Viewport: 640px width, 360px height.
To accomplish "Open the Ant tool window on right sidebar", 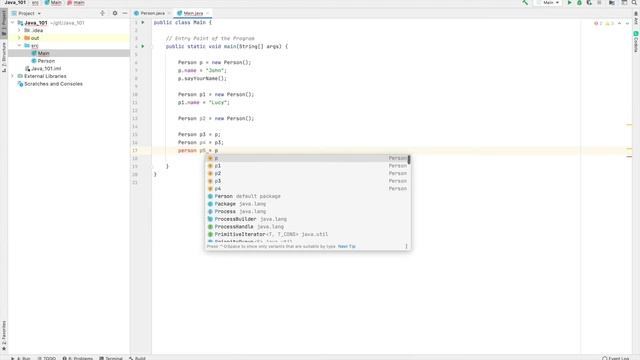I will 636,18.
